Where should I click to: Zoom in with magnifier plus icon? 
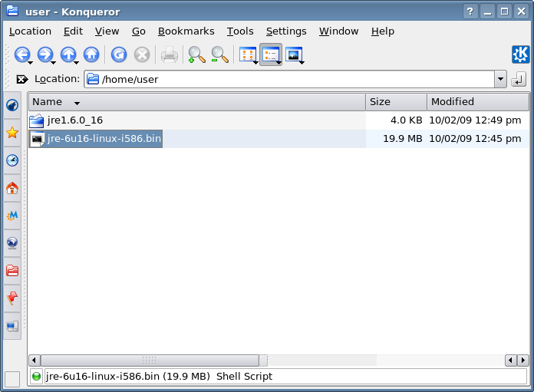tap(196, 54)
